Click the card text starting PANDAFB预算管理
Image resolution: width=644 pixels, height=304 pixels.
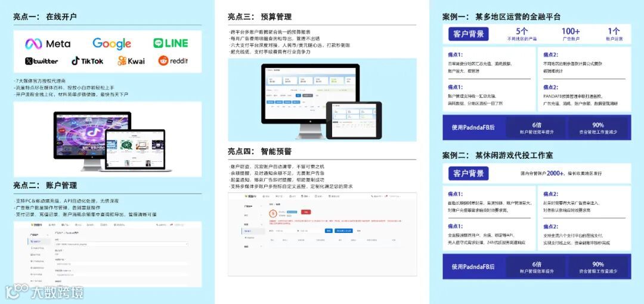coord(580,100)
